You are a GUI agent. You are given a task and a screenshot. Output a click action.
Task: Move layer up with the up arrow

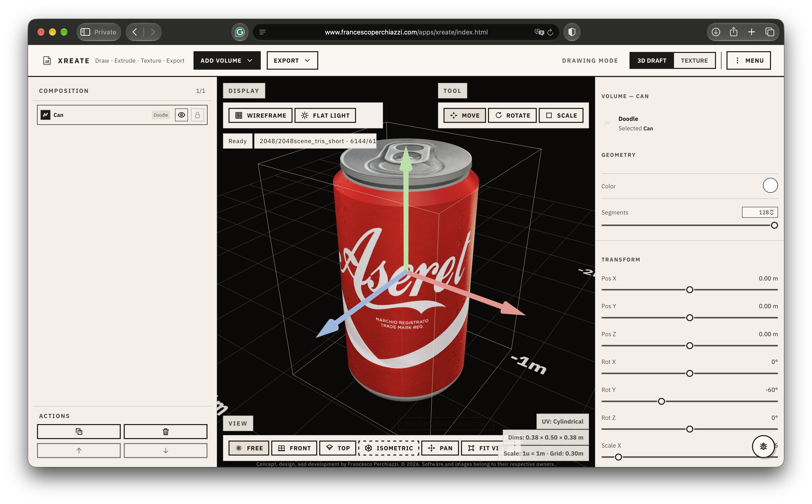(x=79, y=450)
